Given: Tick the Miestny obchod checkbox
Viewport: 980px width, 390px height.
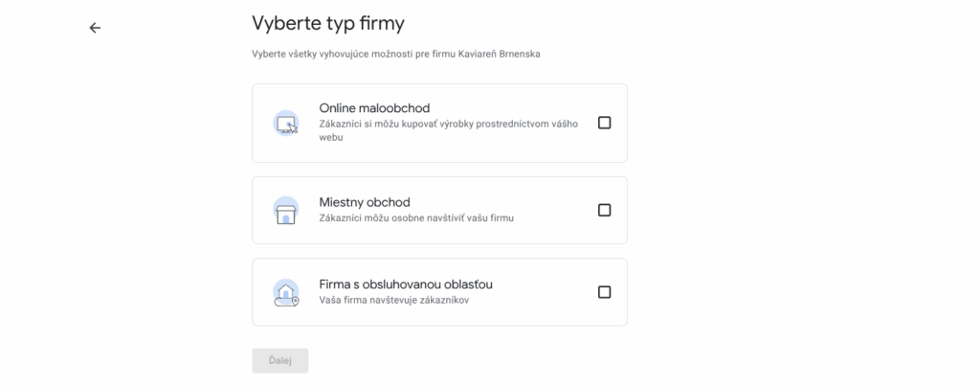Looking at the screenshot, I should 605,210.
